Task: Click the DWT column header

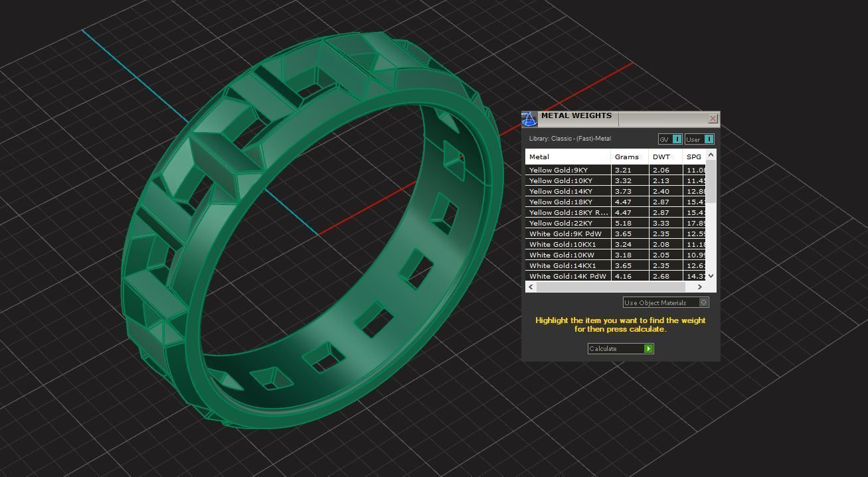Action: click(x=665, y=157)
